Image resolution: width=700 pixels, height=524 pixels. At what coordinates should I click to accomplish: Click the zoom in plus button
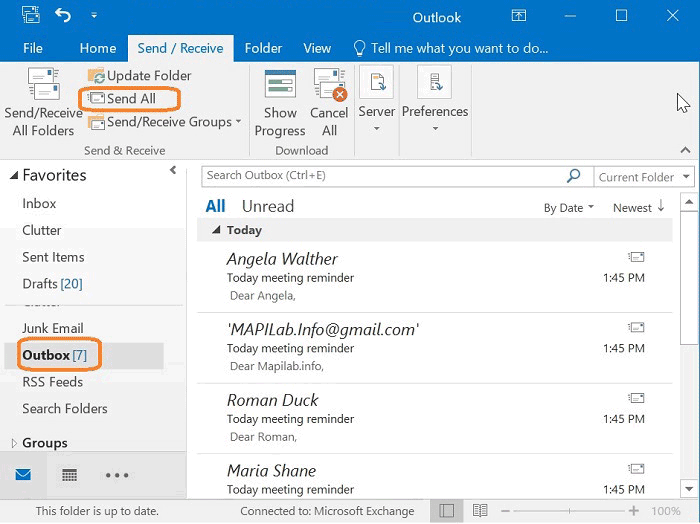point(633,511)
